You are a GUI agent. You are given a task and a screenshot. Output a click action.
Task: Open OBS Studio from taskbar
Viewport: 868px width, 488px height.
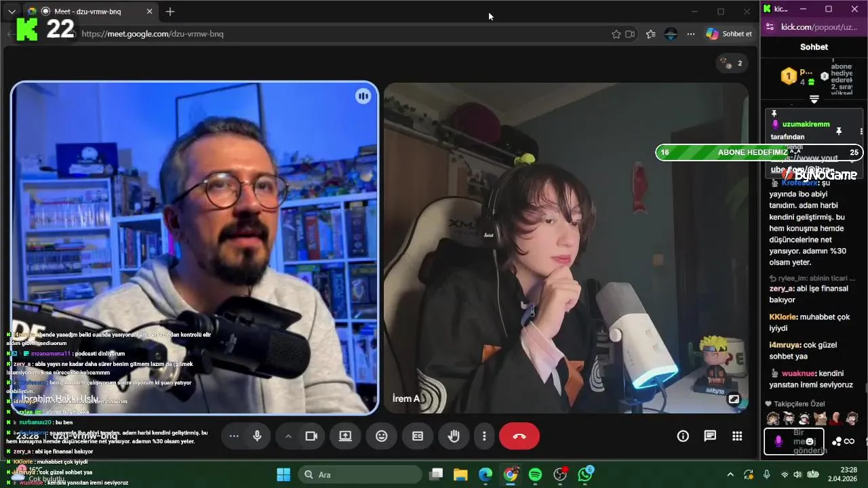(x=560, y=474)
